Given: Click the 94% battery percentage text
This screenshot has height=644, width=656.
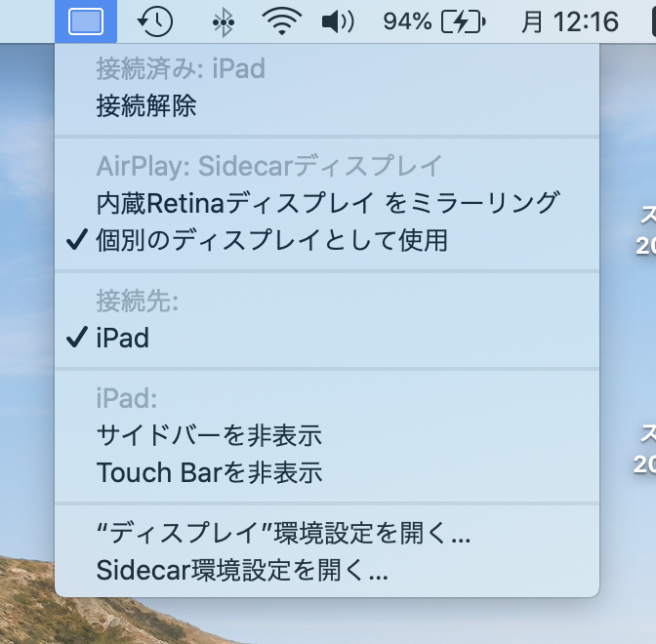Looking at the screenshot, I should 407,21.
